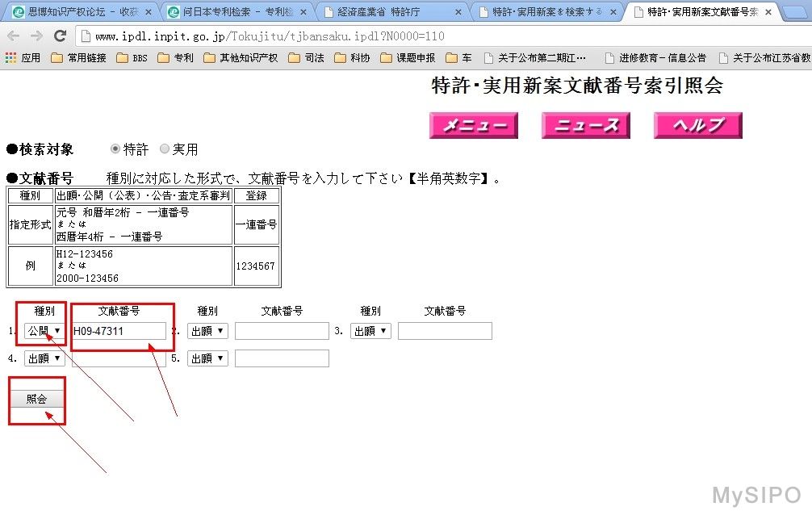
Task: Select the 特許 radio button
Action: (115, 149)
